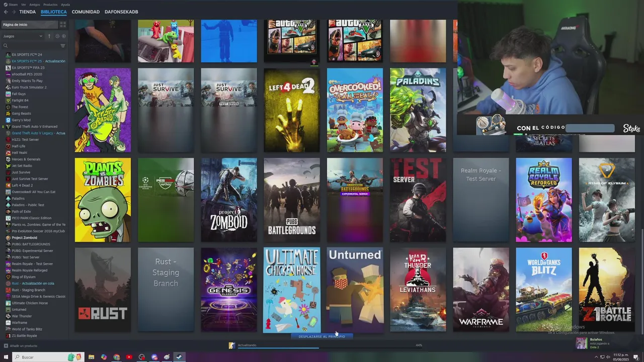Switch to the COMUNIDAD tab
Image resolution: width=644 pixels, height=362 pixels.
click(86, 12)
